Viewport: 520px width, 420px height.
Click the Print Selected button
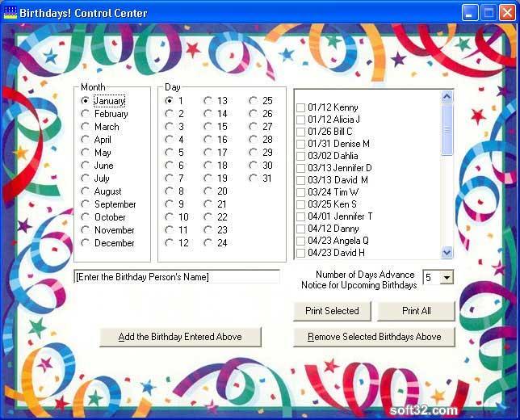[332, 311]
